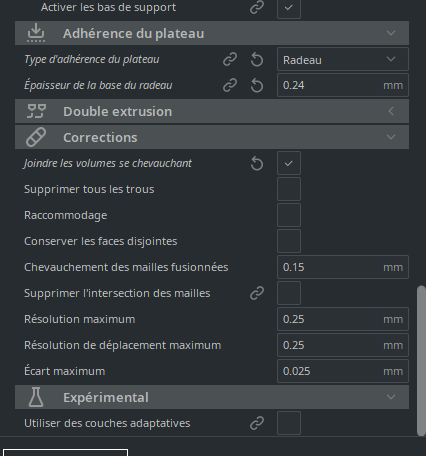Enable the Raccommodage checkbox
This screenshot has height=456, width=426.
point(289,215)
